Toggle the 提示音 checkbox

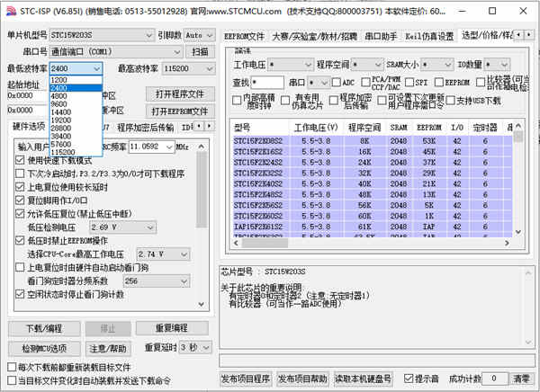409,379
